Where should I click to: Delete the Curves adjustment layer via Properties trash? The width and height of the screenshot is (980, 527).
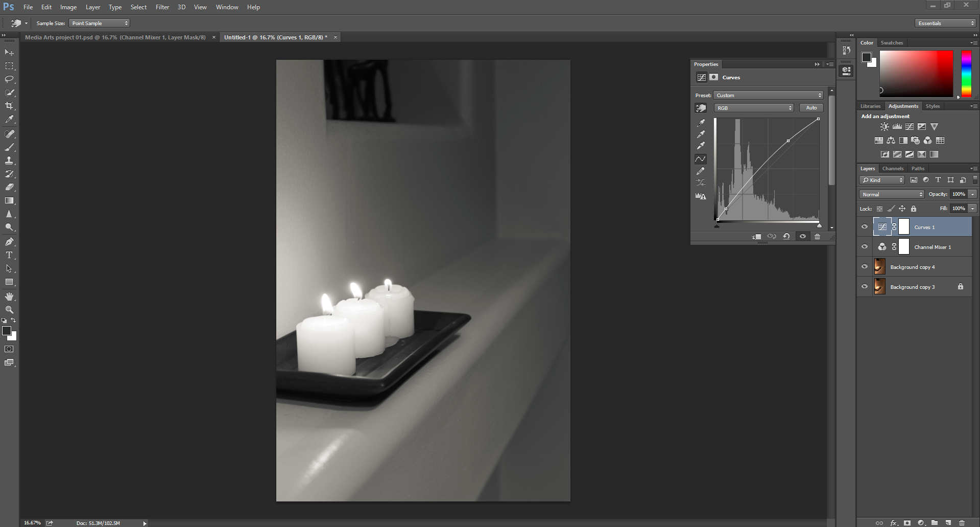(817, 236)
